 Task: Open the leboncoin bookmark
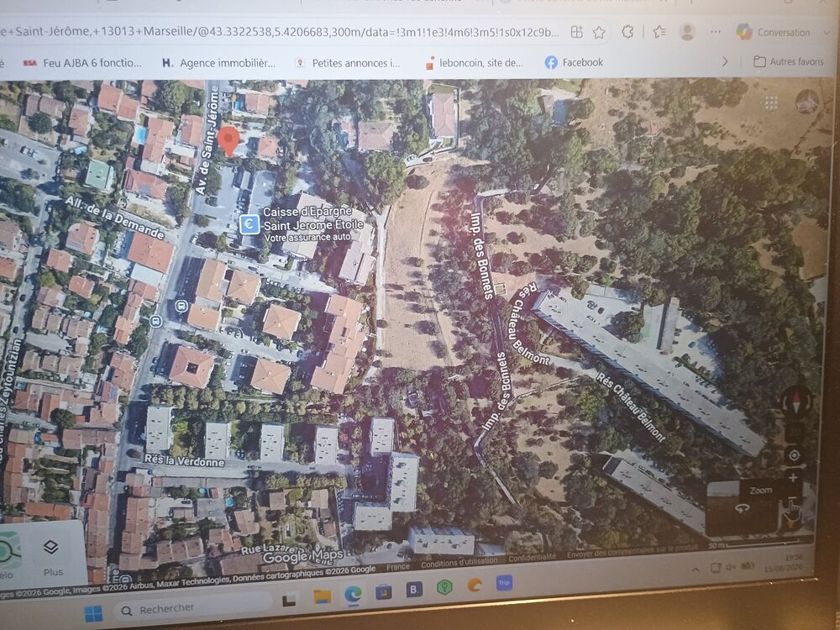click(474, 63)
